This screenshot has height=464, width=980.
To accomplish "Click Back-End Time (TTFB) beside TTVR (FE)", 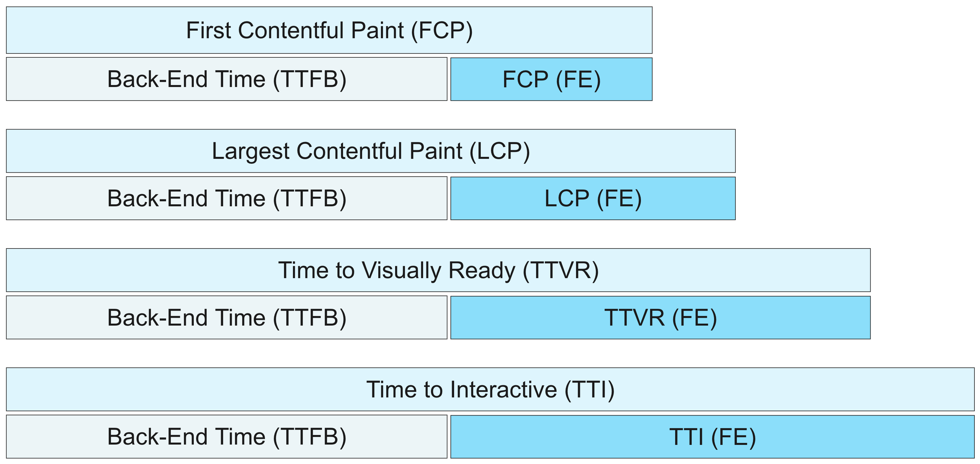I will (x=226, y=318).
